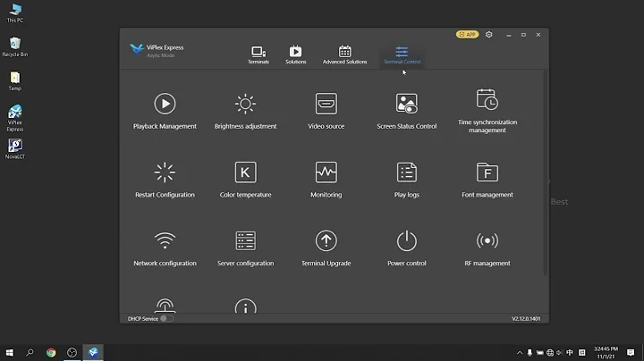Open the Video source option
644x361 pixels.
click(326, 111)
